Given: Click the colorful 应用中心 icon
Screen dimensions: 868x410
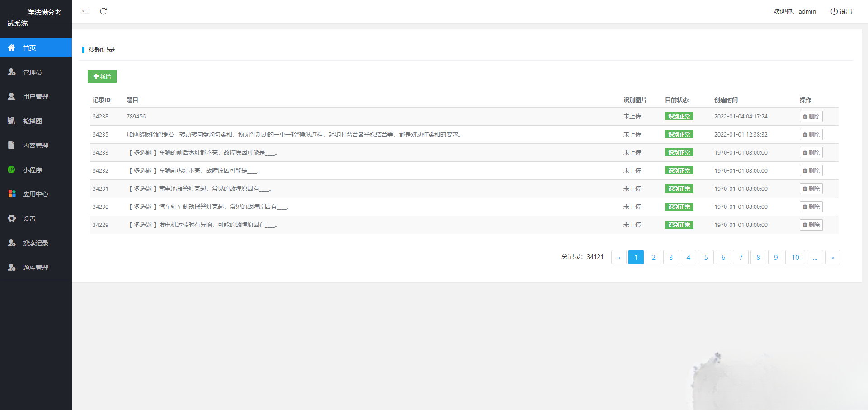Looking at the screenshot, I should click(12, 193).
